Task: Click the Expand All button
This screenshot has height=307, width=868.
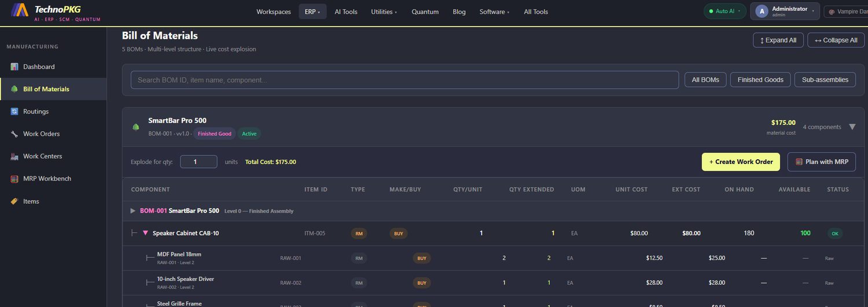Action: pos(778,40)
